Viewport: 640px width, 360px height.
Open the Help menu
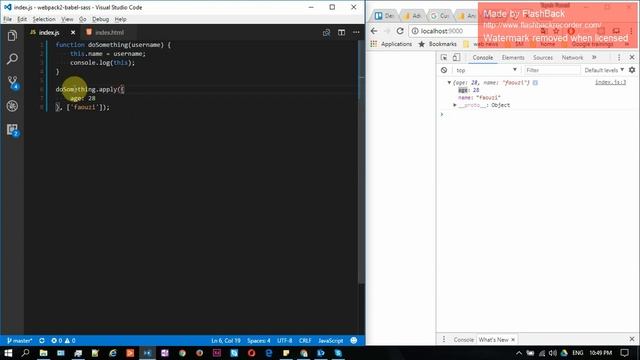click(120, 19)
